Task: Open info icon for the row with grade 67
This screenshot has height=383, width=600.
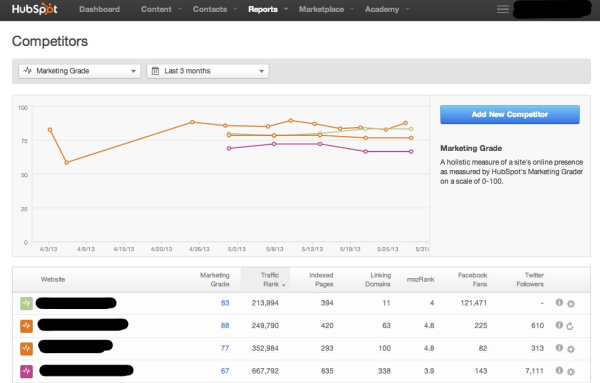Action: pyautogui.click(x=559, y=370)
